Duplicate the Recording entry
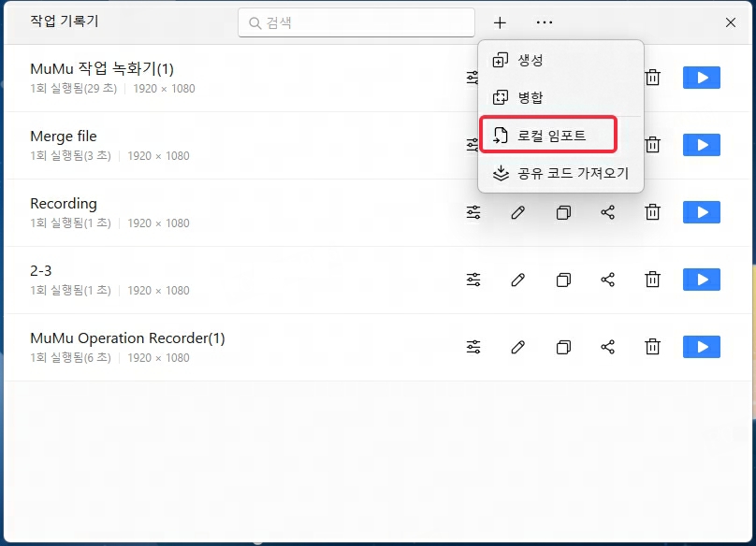Image resolution: width=756 pixels, height=546 pixels. coord(563,212)
